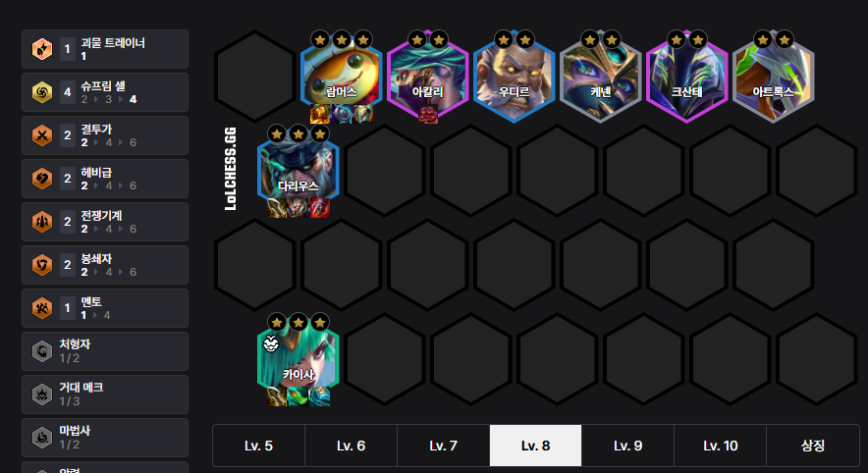Click the empty hexagon left of 람머스
The height and width of the screenshot is (473, 868).
pos(254,77)
